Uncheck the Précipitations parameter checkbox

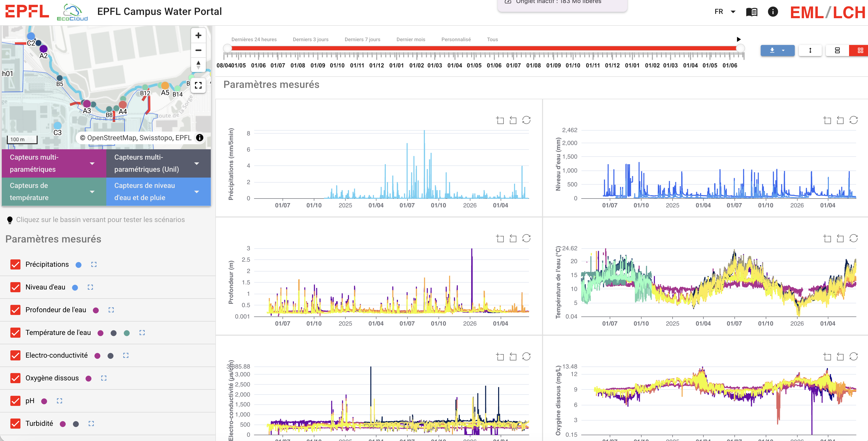[x=15, y=265]
